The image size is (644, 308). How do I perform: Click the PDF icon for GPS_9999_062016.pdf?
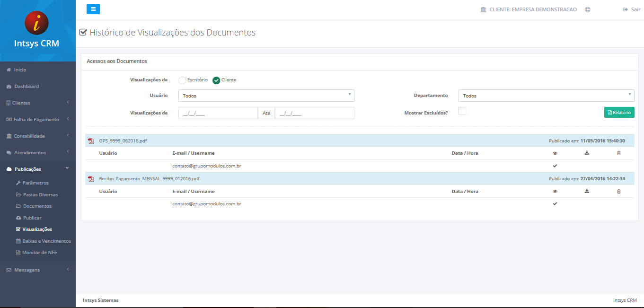[91, 141]
